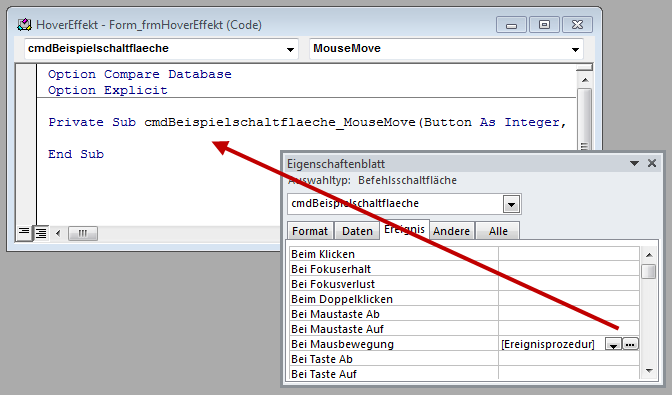Click the Bei Fokusverlust property field
Screen dimensions: 672x395
[569, 284]
